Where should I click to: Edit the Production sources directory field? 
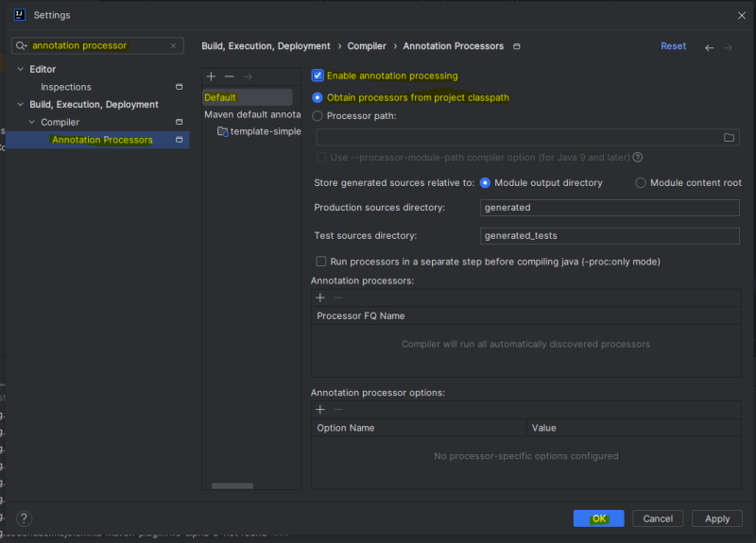[610, 208]
